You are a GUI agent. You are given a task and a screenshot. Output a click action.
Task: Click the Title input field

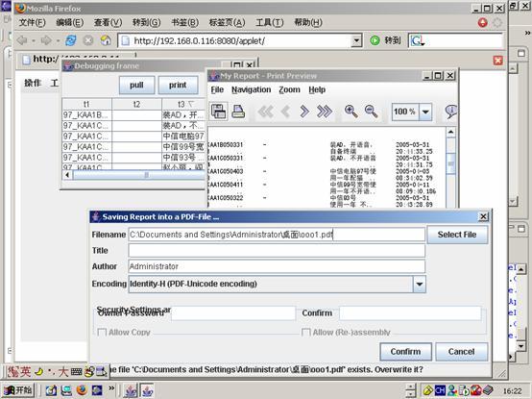[277, 251]
